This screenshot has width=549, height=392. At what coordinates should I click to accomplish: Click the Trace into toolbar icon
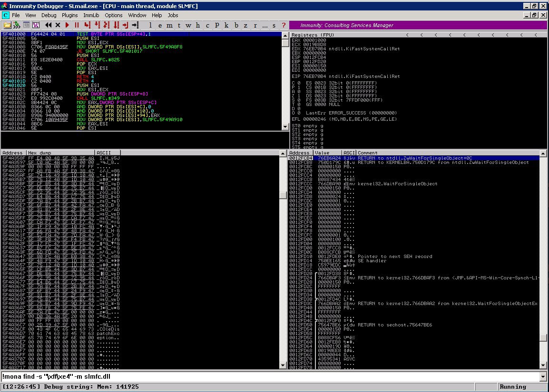107,25
